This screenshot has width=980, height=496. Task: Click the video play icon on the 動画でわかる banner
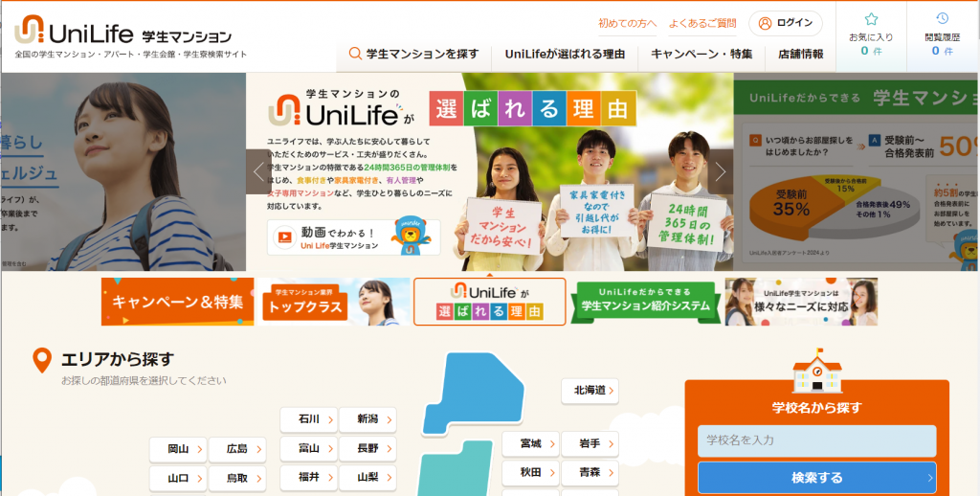click(285, 237)
